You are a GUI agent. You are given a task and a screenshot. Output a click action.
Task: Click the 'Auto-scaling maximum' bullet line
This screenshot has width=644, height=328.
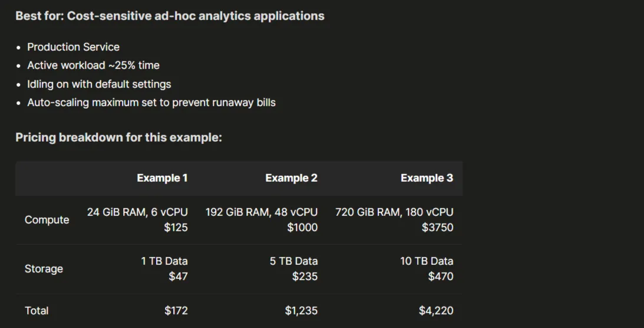pos(151,102)
